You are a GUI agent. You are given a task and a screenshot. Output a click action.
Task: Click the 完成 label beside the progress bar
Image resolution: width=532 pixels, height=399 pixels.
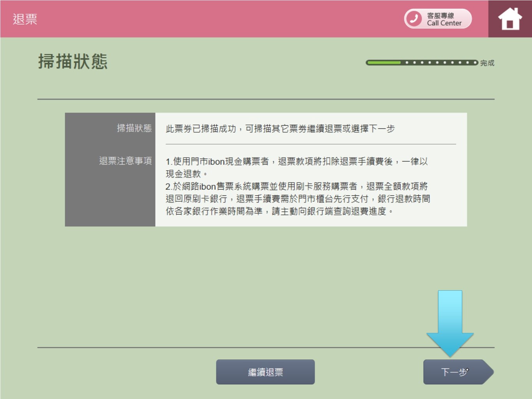(487, 63)
